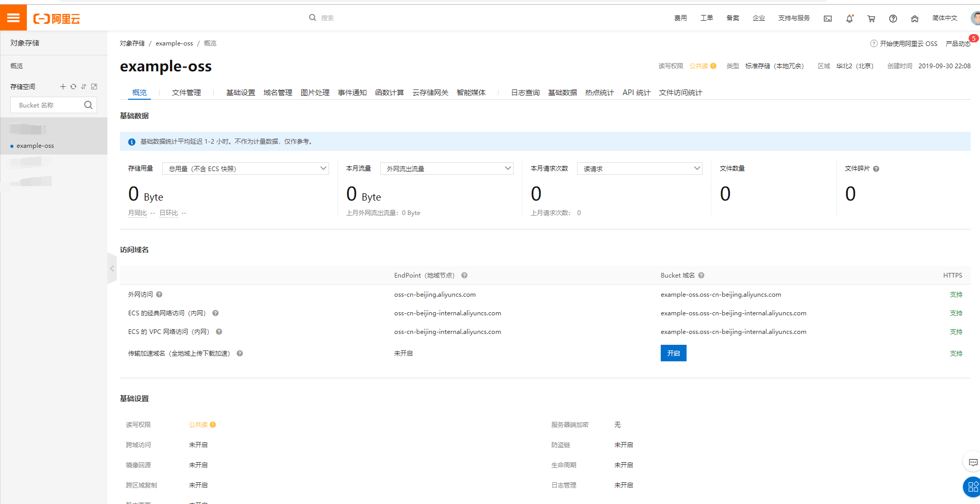Open the 支持与服务 menu
The image size is (980, 504).
tap(794, 18)
